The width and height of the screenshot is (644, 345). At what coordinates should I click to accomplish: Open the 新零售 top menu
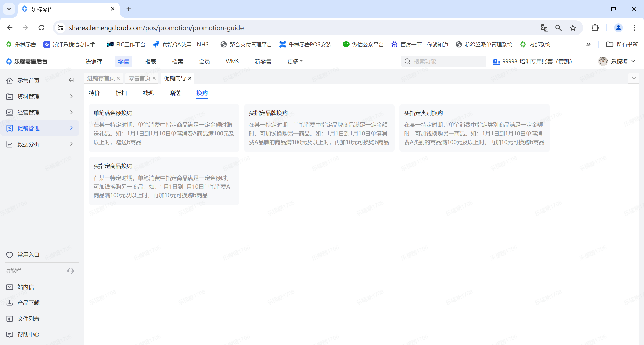pyautogui.click(x=263, y=61)
